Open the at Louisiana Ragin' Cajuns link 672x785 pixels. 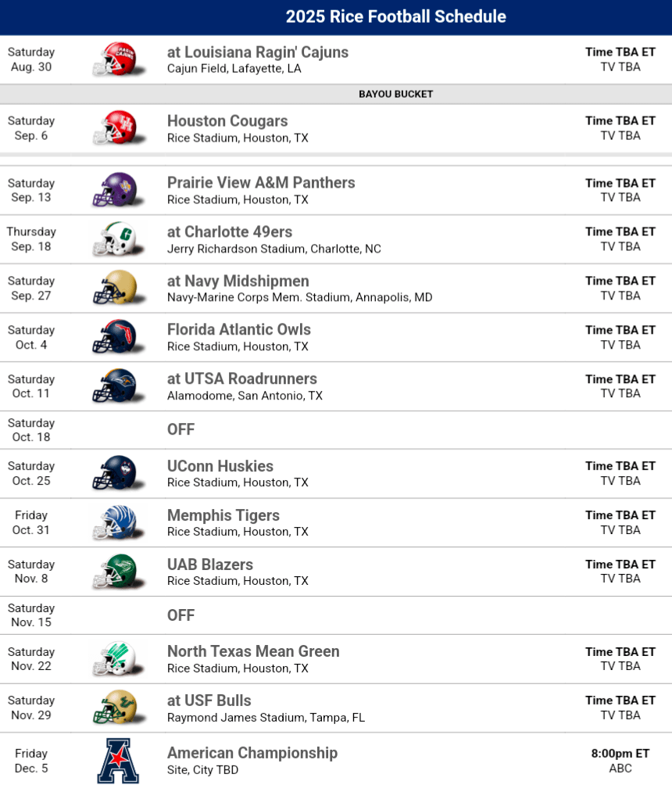[x=257, y=52]
